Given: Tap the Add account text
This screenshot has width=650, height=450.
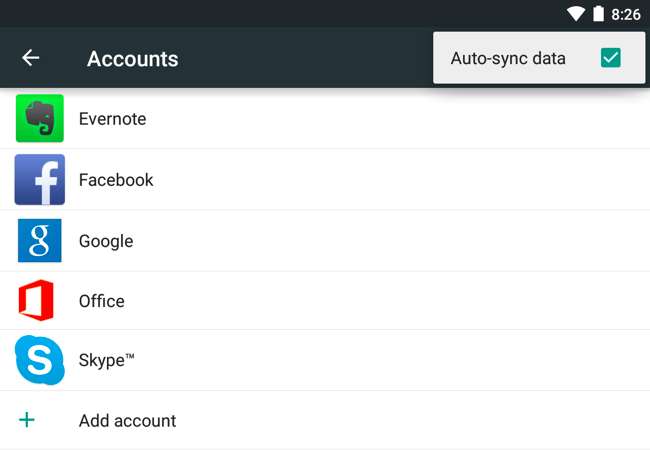Looking at the screenshot, I should [127, 421].
